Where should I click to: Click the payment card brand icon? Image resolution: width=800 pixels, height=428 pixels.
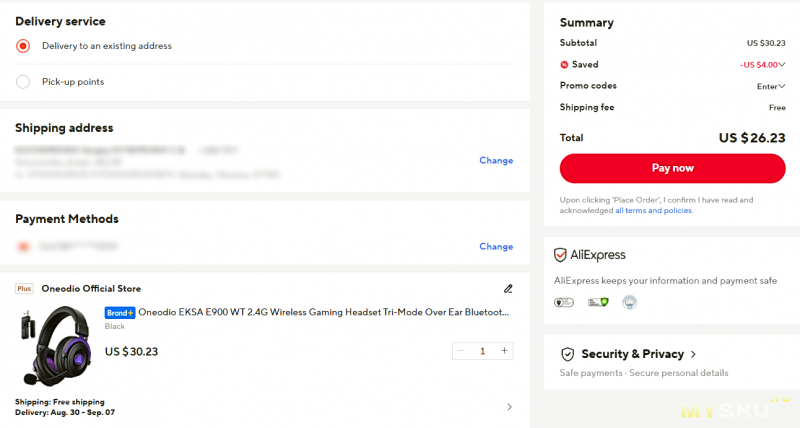click(x=23, y=246)
